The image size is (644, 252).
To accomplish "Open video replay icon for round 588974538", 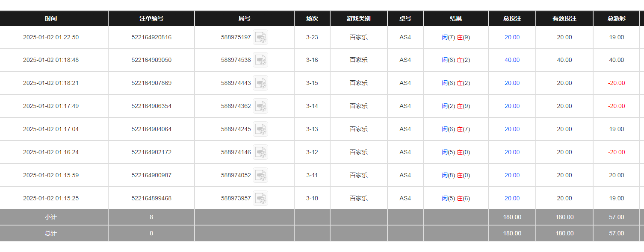I will pyautogui.click(x=260, y=60).
